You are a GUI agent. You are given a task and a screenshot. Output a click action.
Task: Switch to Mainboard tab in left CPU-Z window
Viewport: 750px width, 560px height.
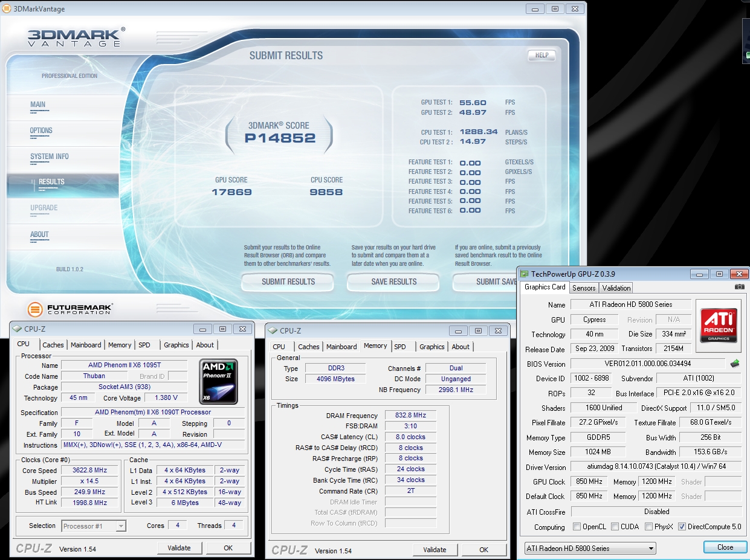tap(86, 345)
